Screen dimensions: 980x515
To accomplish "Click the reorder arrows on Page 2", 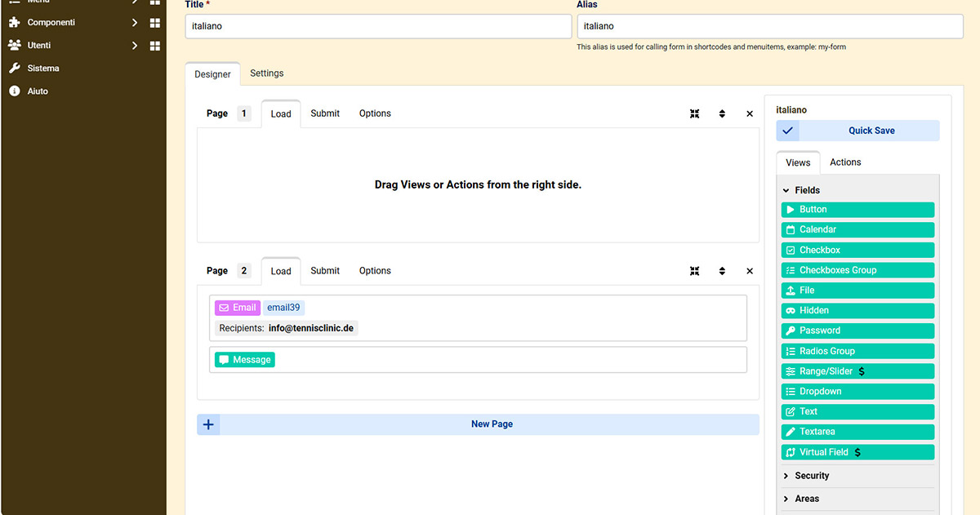I will click(x=722, y=271).
